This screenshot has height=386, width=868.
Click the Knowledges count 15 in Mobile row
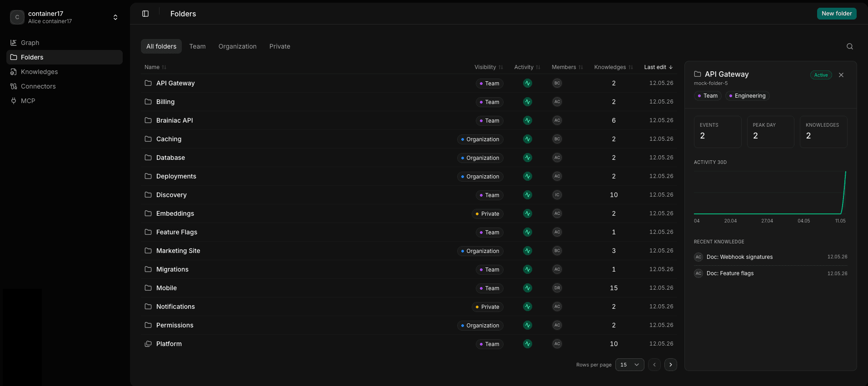[x=614, y=288]
